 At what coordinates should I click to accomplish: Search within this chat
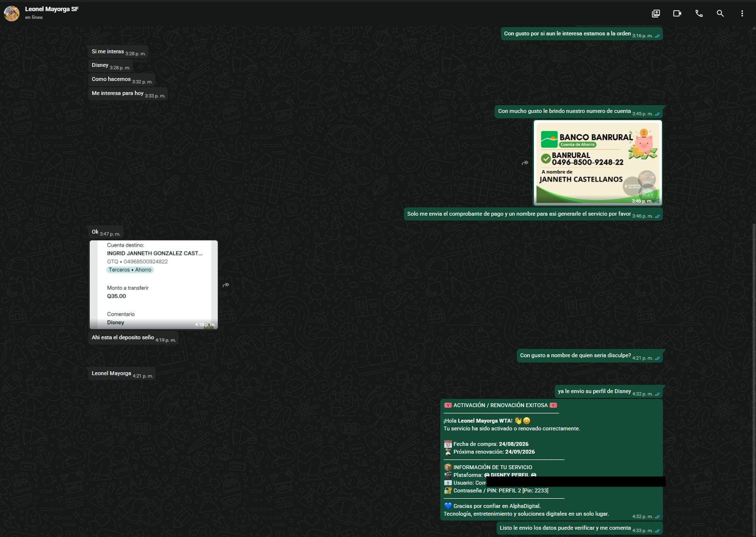[720, 14]
